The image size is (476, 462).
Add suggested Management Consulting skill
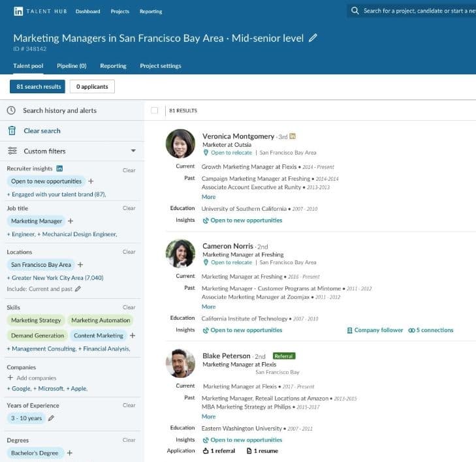[42, 349]
